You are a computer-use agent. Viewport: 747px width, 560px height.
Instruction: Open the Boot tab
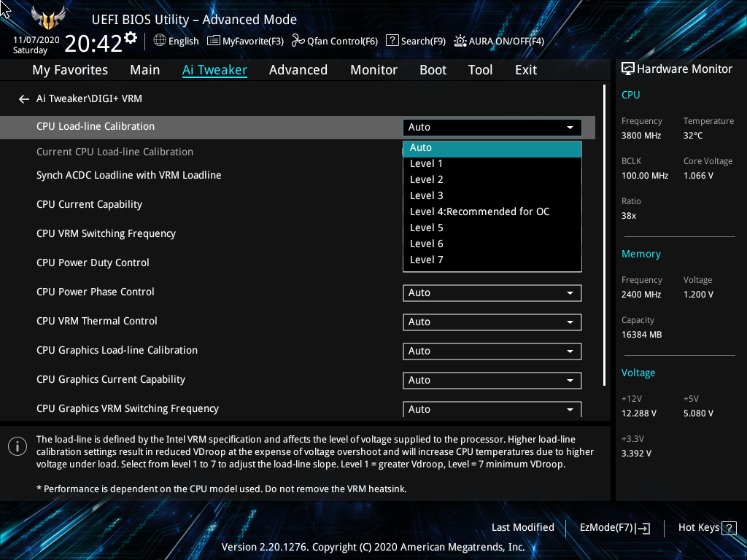tap(433, 70)
